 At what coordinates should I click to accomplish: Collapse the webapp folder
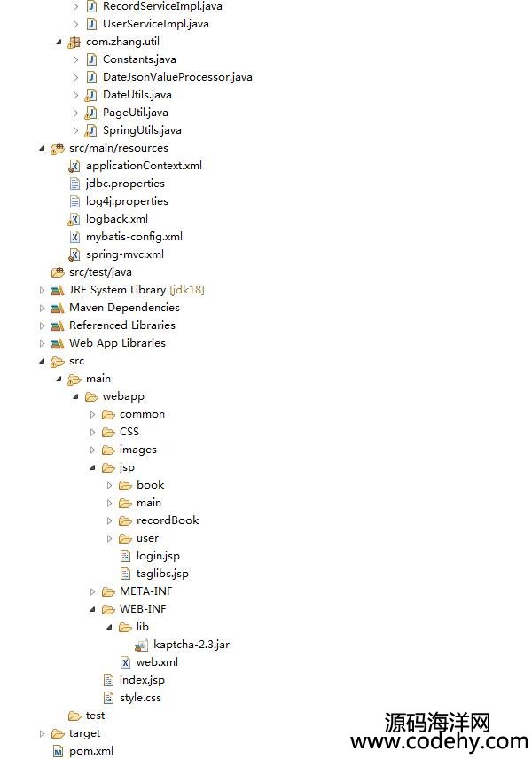(75, 397)
